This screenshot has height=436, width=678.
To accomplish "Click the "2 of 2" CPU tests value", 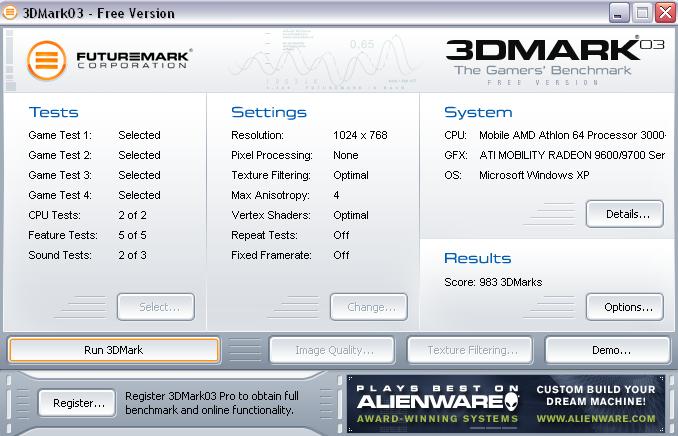I will point(132,215).
